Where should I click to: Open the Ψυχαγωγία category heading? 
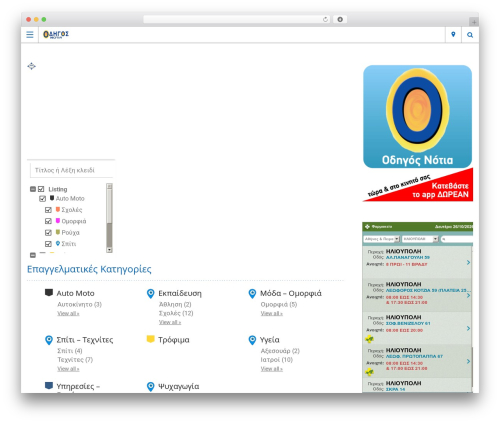(x=179, y=387)
